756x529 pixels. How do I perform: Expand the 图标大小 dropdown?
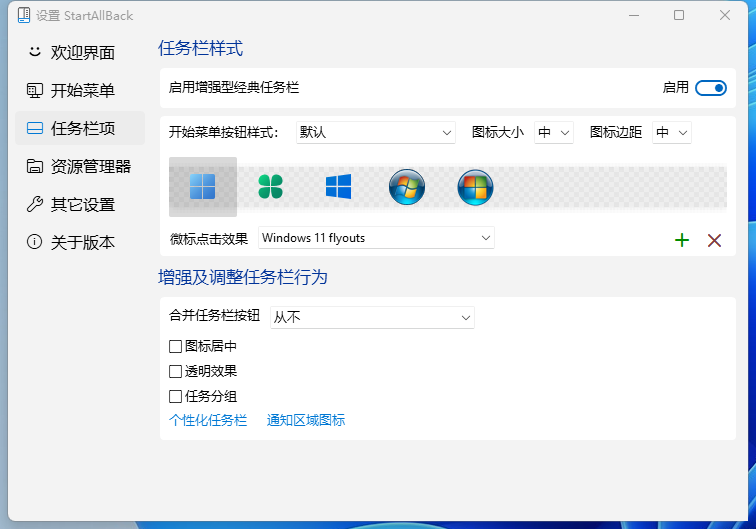point(553,132)
